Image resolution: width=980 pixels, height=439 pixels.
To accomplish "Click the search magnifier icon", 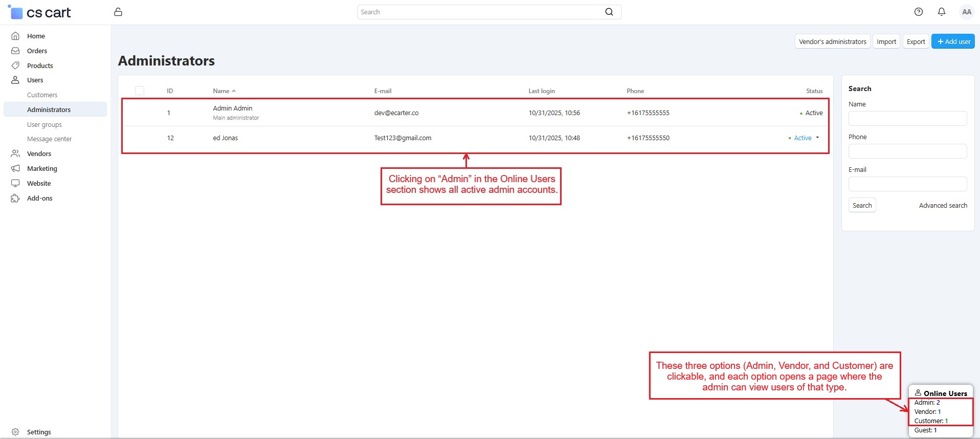I will [x=609, y=12].
